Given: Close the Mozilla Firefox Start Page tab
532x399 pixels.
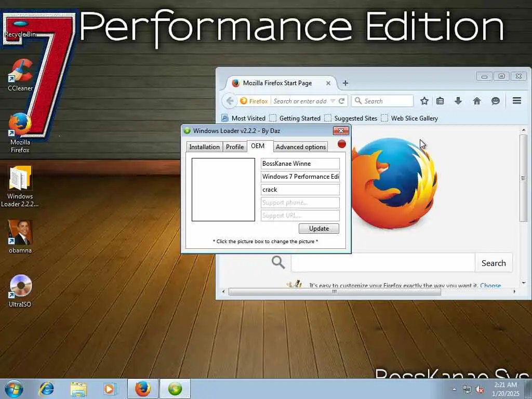Looking at the screenshot, I should 328,83.
